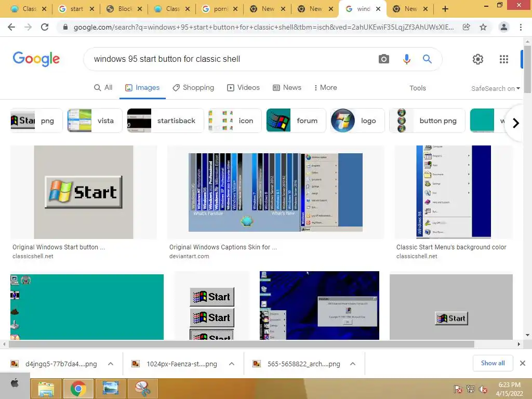Open the More search categories menu
This screenshot has height=399, width=532.
325,87
